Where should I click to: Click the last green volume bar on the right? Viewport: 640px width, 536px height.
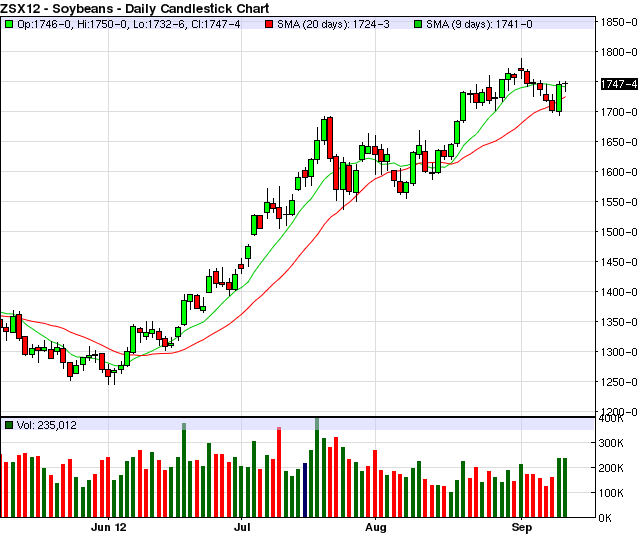coord(565,488)
